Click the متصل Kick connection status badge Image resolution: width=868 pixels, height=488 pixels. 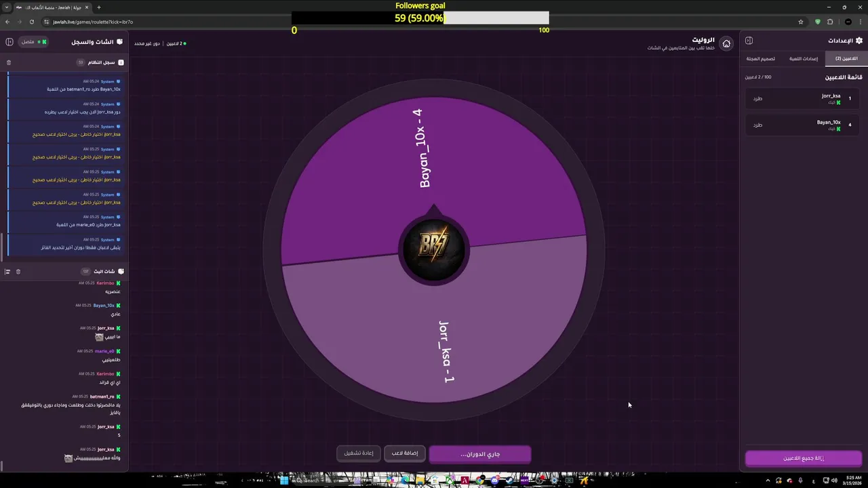(x=33, y=42)
